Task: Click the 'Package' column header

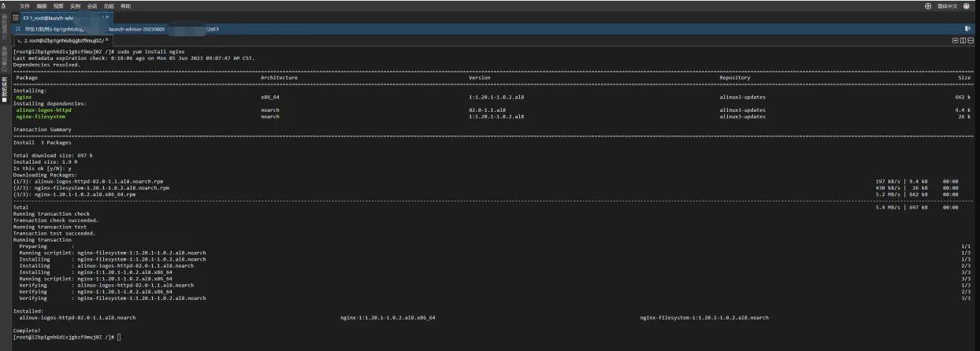Action: [x=27, y=77]
